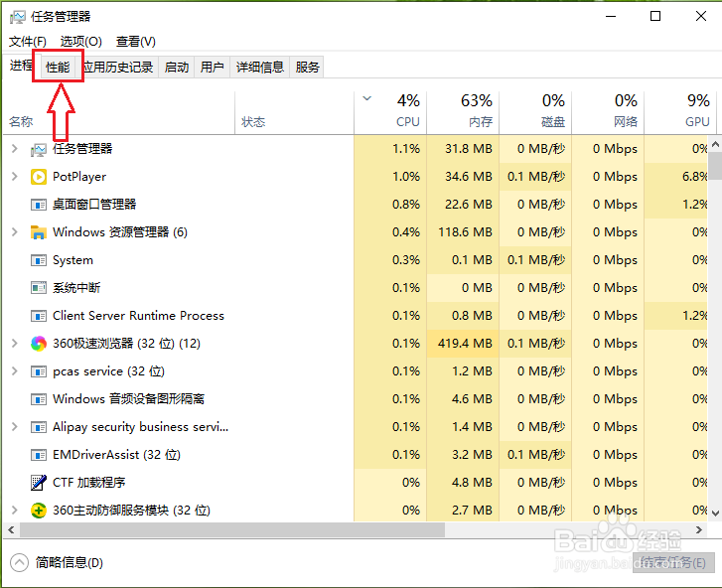Click the pcas service process icon
The width and height of the screenshot is (722, 588).
(x=39, y=371)
